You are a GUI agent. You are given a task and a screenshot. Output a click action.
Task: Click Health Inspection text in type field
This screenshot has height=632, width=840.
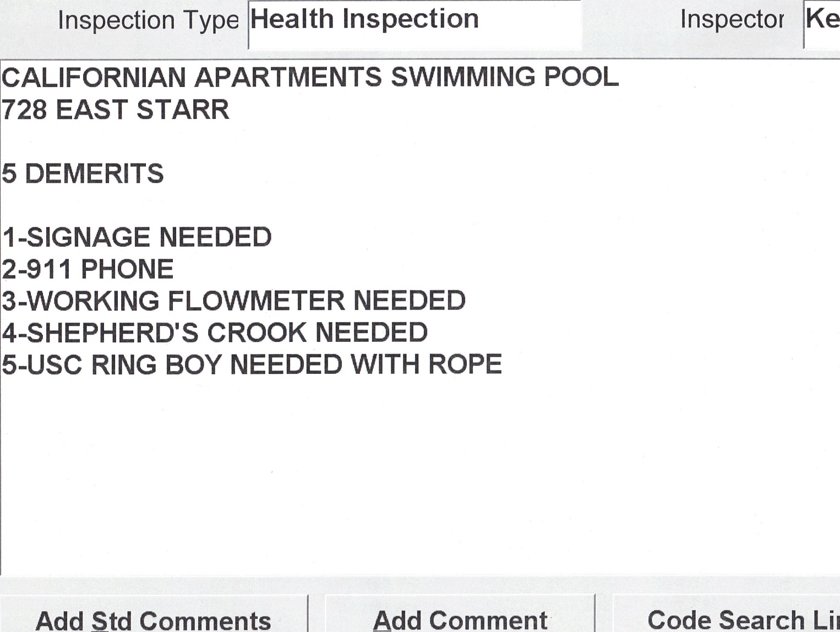point(364,19)
